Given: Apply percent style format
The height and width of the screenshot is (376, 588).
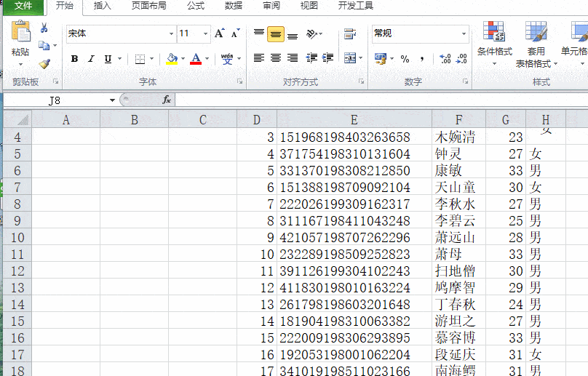Looking at the screenshot, I should coord(405,59).
